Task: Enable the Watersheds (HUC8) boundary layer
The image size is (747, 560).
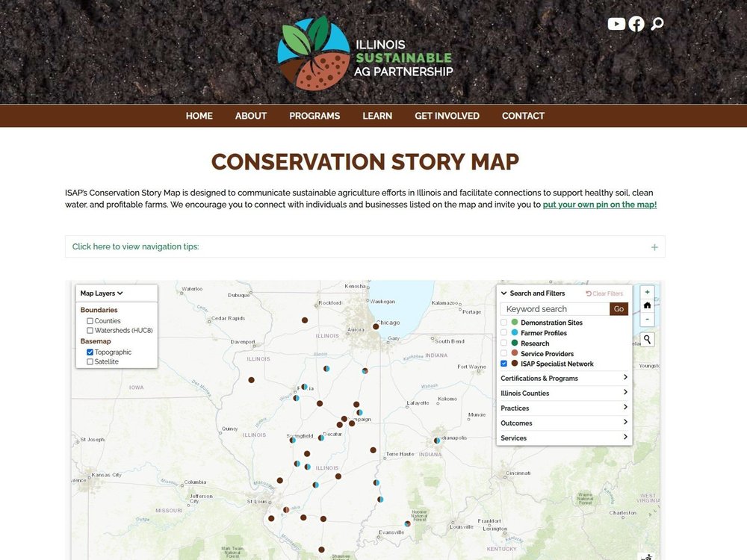Action: coord(90,331)
